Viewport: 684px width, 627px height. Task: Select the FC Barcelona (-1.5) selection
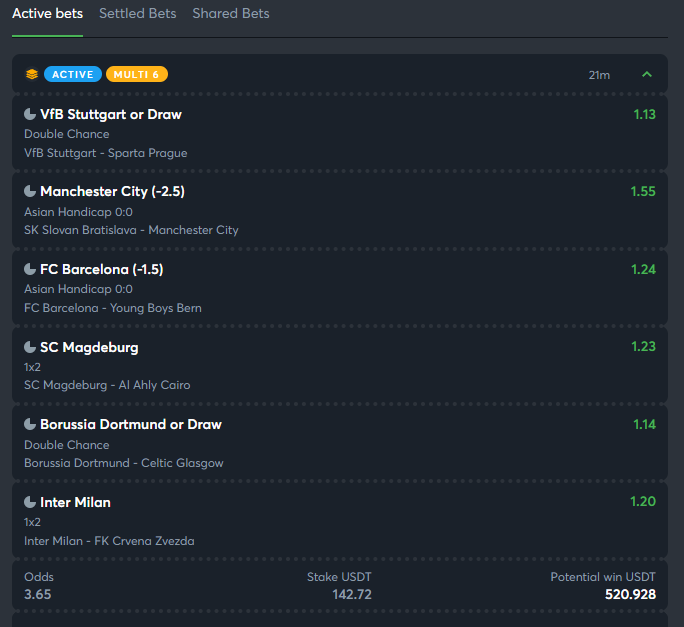(102, 270)
